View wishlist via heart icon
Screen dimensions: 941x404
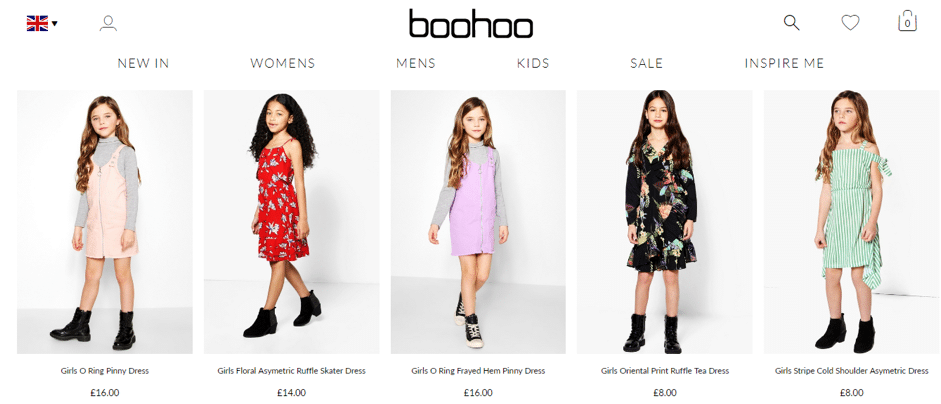pyautogui.click(x=850, y=23)
